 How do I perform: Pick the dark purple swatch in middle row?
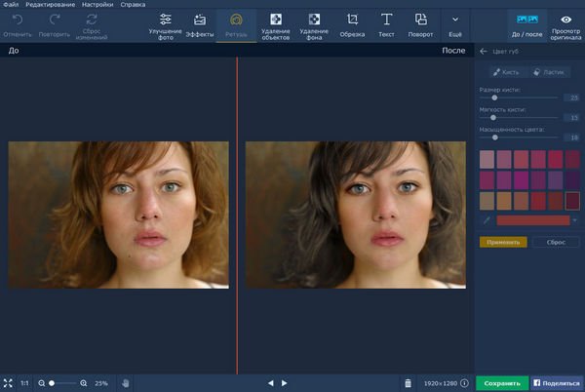[x=572, y=180]
